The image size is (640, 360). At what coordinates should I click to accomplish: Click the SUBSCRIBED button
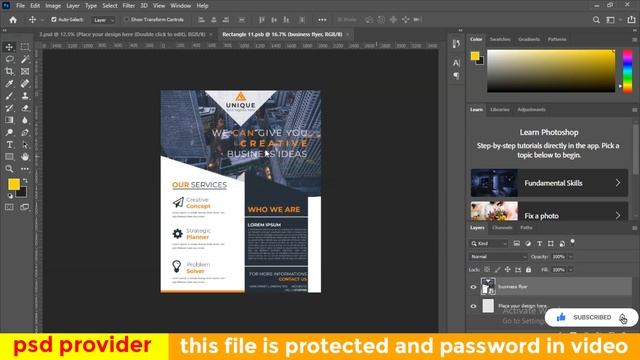[x=591, y=318]
